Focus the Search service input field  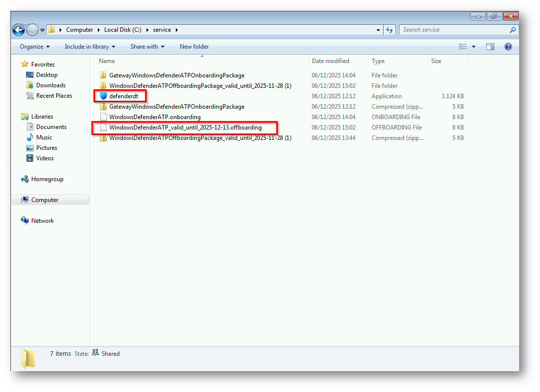455,30
